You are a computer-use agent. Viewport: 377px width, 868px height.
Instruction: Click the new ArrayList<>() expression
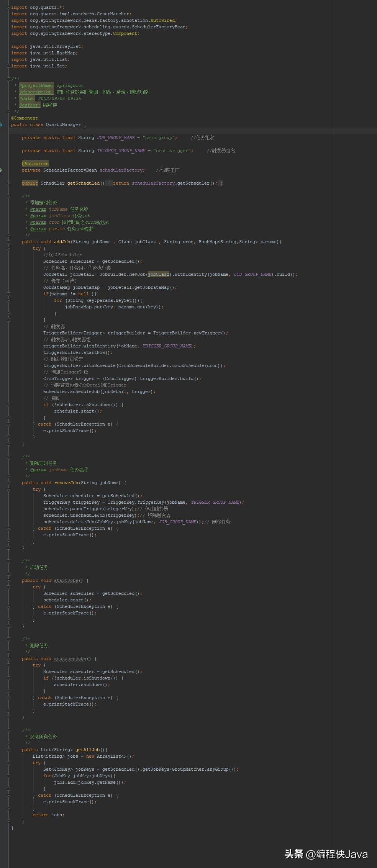[x=109, y=756]
